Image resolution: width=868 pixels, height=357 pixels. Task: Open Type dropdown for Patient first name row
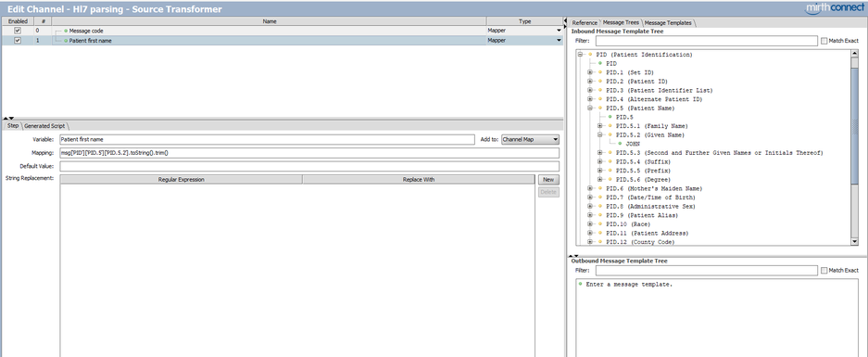click(x=560, y=41)
